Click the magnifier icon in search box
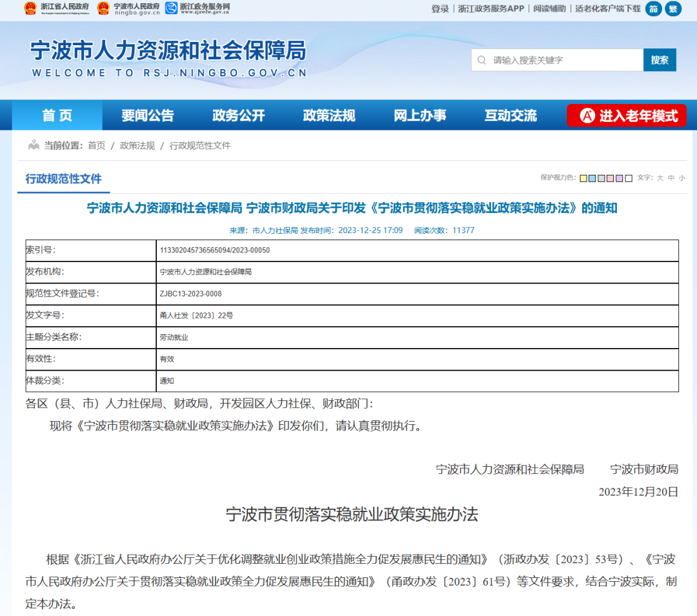Screen dimensions: 697x616 pos(481,60)
